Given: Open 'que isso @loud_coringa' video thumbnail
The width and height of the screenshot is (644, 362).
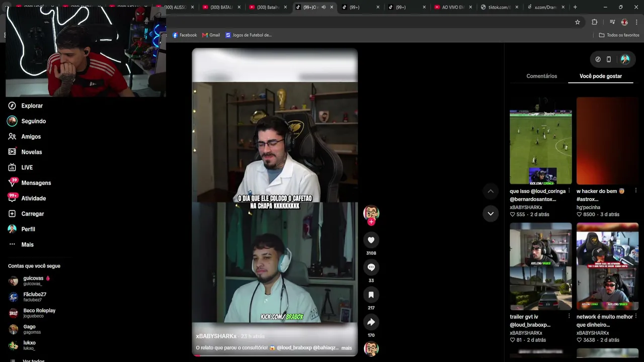Looking at the screenshot, I should point(541,141).
